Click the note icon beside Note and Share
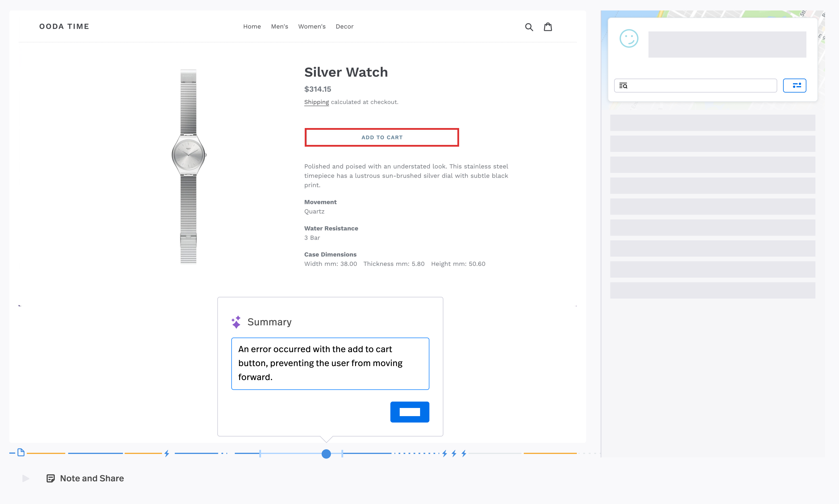Viewport: 839px width, 504px height. [51, 478]
